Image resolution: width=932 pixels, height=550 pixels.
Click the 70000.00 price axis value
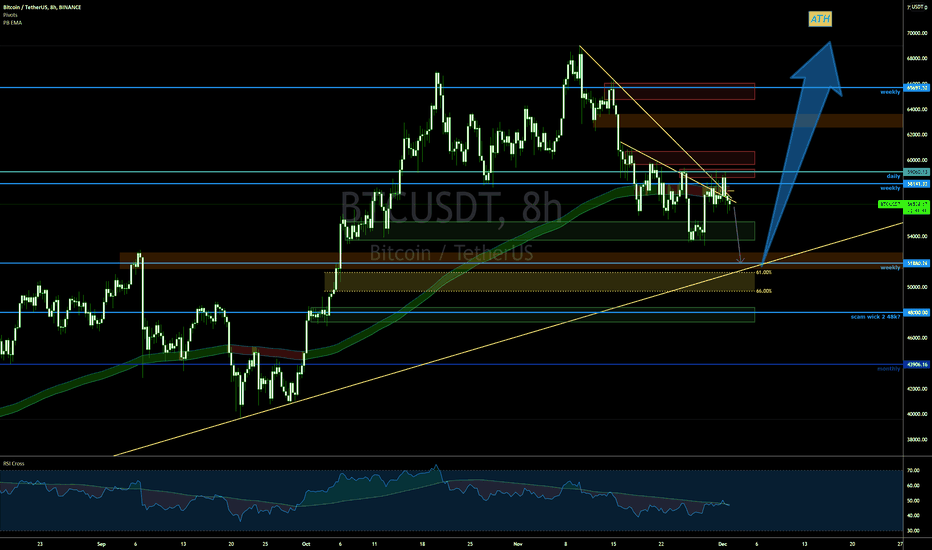[917, 33]
